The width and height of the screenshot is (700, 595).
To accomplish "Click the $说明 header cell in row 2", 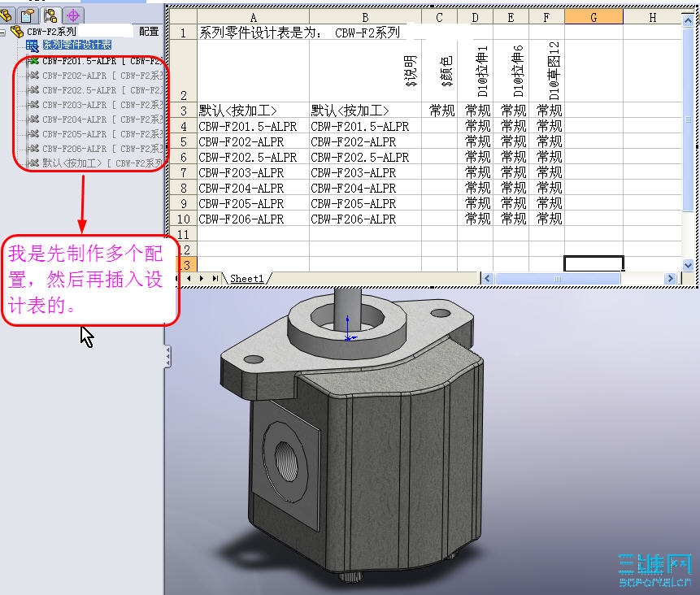I will click(x=365, y=72).
